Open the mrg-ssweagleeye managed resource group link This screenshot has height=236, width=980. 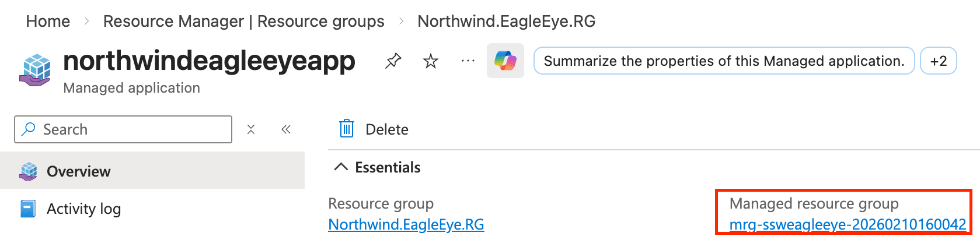pos(848,224)
